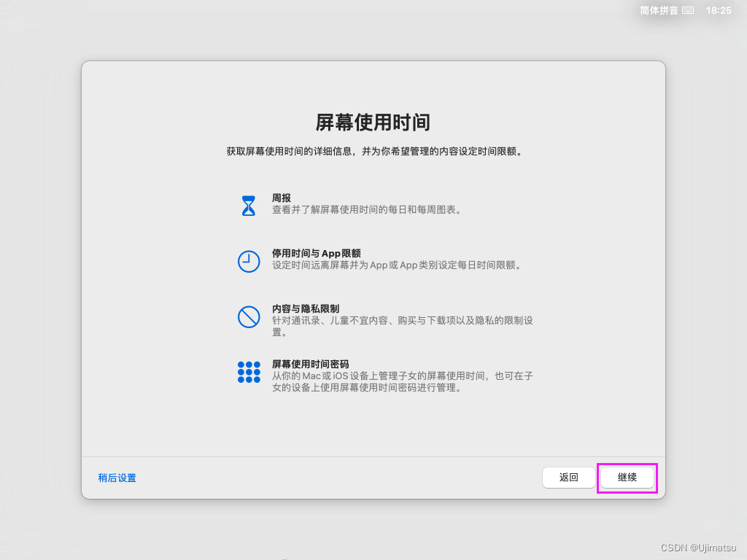Image resolution: width=747 pixels, height=560 pixels.
Task: Click the subtitle starting with 获取屏幕使用时间的详细信息
Action: (373, 152)
